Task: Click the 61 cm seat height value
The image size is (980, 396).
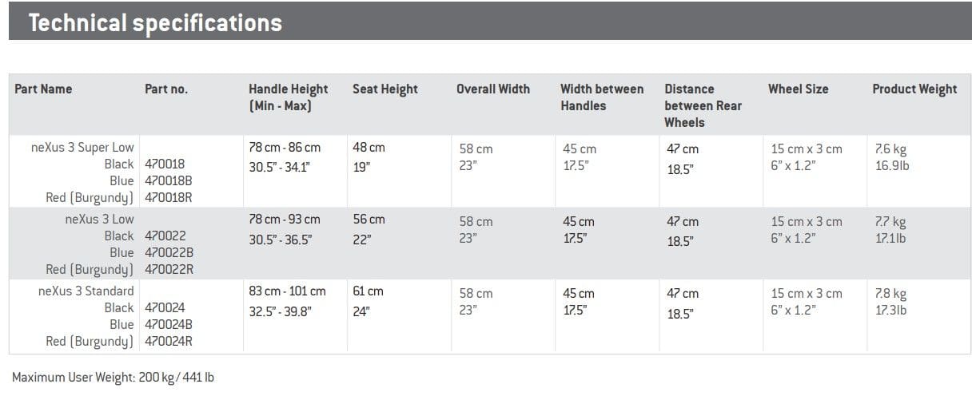Action: tap(368, 291)
